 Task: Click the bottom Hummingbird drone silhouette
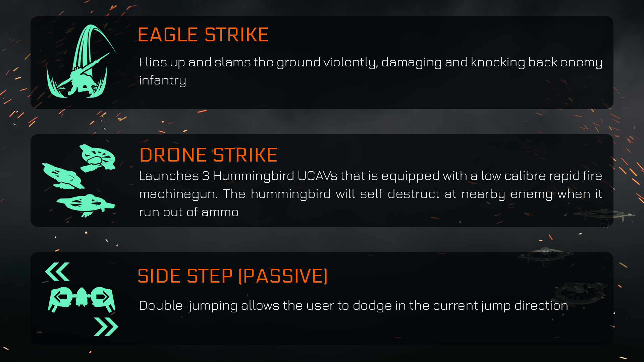click(x=86, y=205)
